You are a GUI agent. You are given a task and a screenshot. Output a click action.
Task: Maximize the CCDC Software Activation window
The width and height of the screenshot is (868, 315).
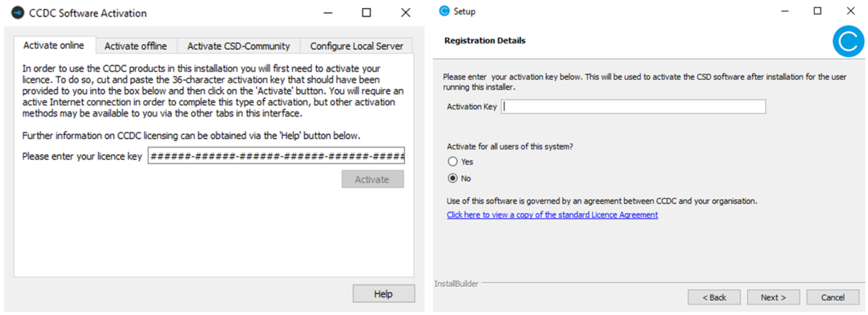pos(366,13)
